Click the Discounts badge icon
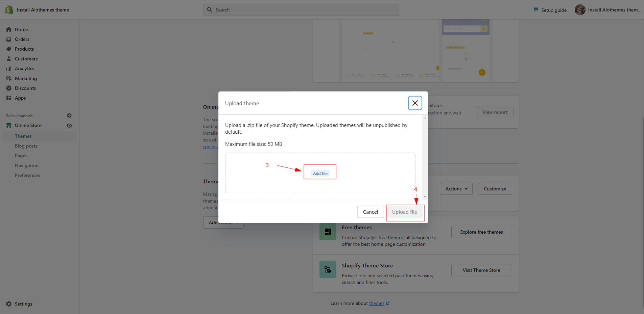Image resolution: width=644 pixels, height=314 pixels. click(9, 88)
